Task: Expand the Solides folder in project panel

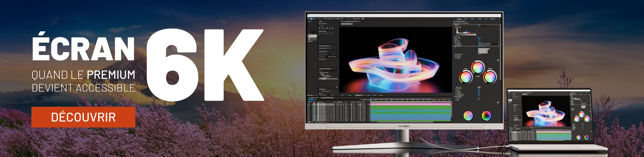Action: click(x=308, y=42)
